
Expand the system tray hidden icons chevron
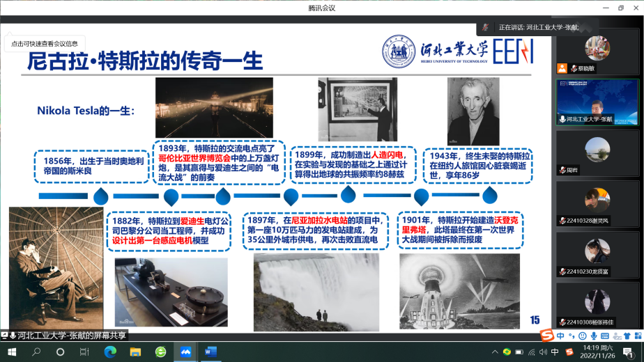[496, 352]
